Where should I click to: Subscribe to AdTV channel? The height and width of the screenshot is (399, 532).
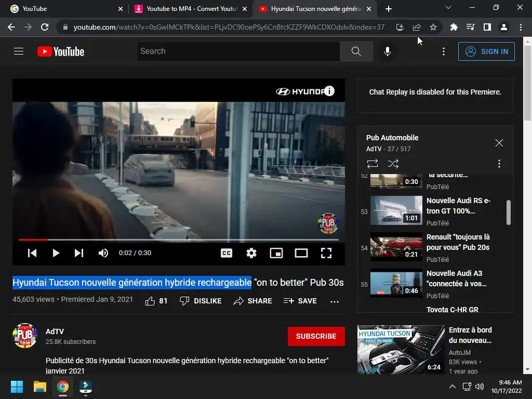[x=316, y=336]
